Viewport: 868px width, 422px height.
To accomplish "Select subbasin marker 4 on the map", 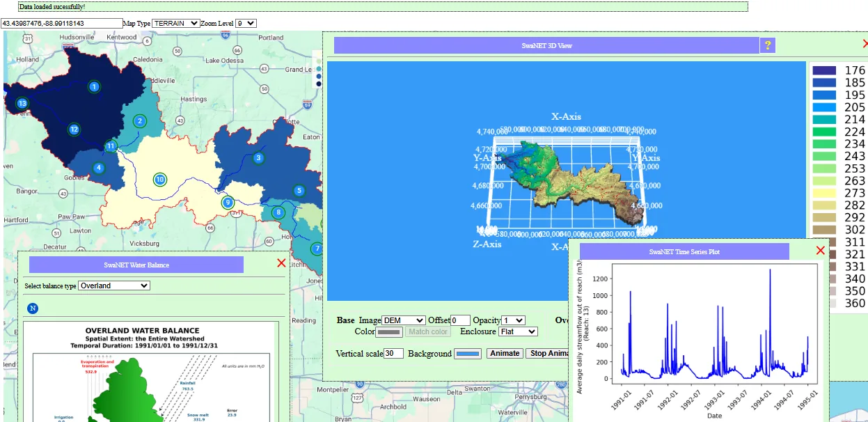I will click(x=99, y=168).
